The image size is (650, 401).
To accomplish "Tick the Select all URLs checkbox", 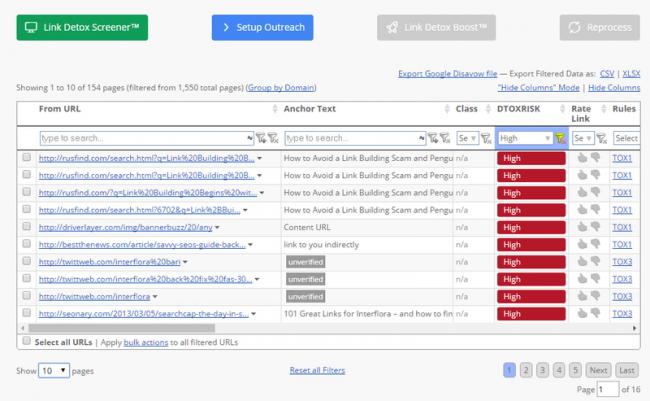I will coord(26,342).
